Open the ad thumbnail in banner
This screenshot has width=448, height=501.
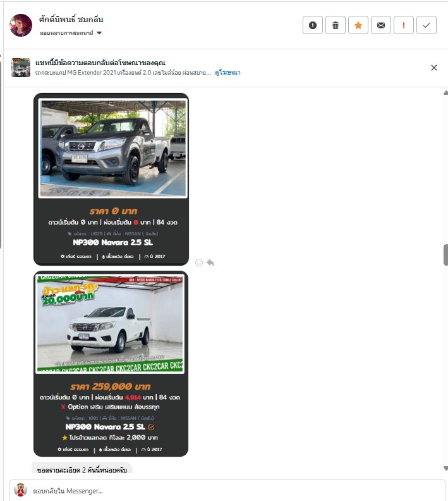click(x=21, y=68)
